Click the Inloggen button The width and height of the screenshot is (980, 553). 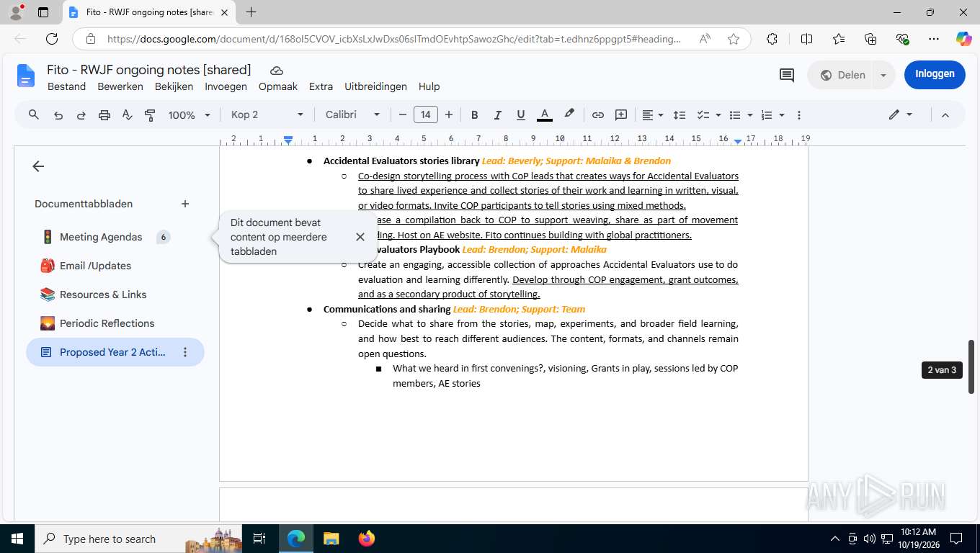click(935, 74)
